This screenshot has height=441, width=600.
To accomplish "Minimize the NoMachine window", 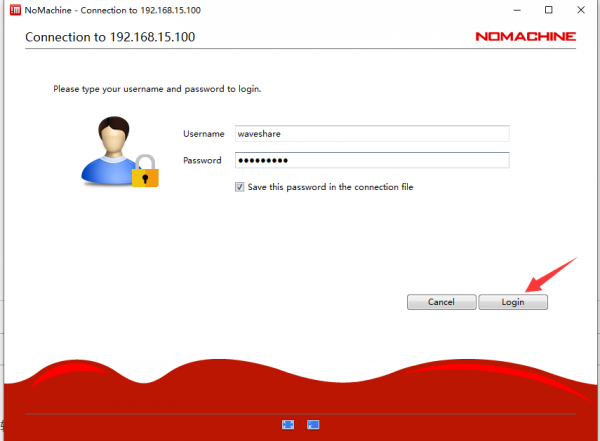I will coord(517,10).
